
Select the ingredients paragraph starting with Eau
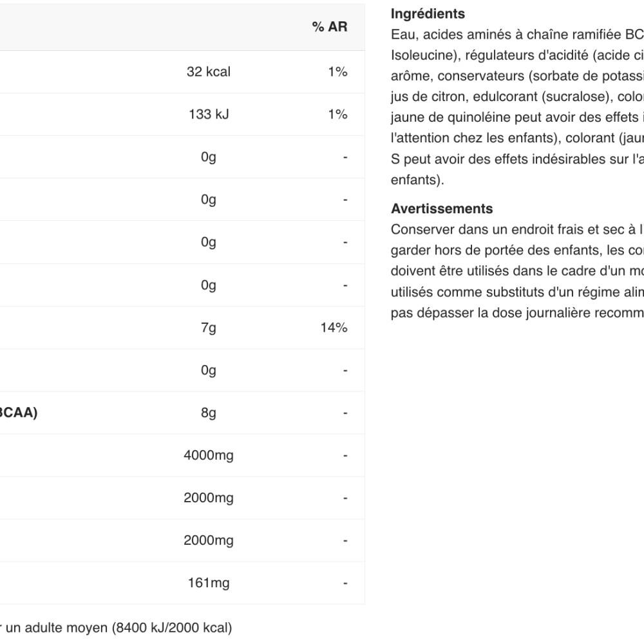(x=517, y=107)
